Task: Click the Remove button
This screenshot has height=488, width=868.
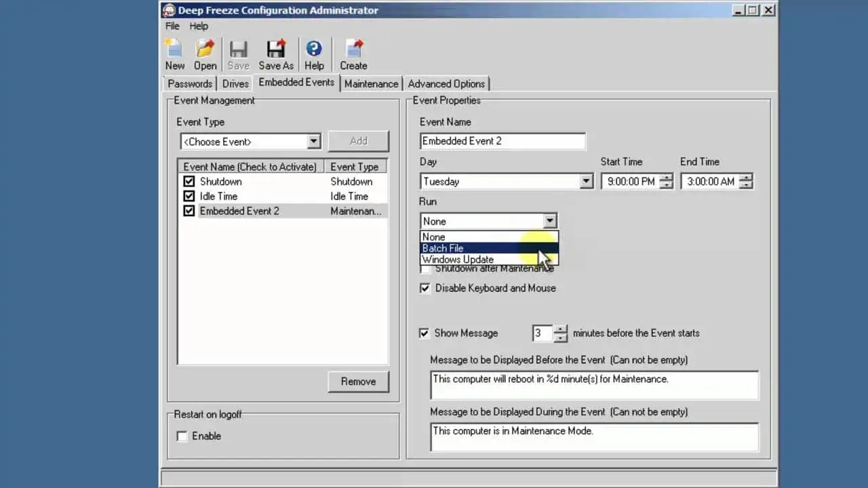Action: [358, 382]
